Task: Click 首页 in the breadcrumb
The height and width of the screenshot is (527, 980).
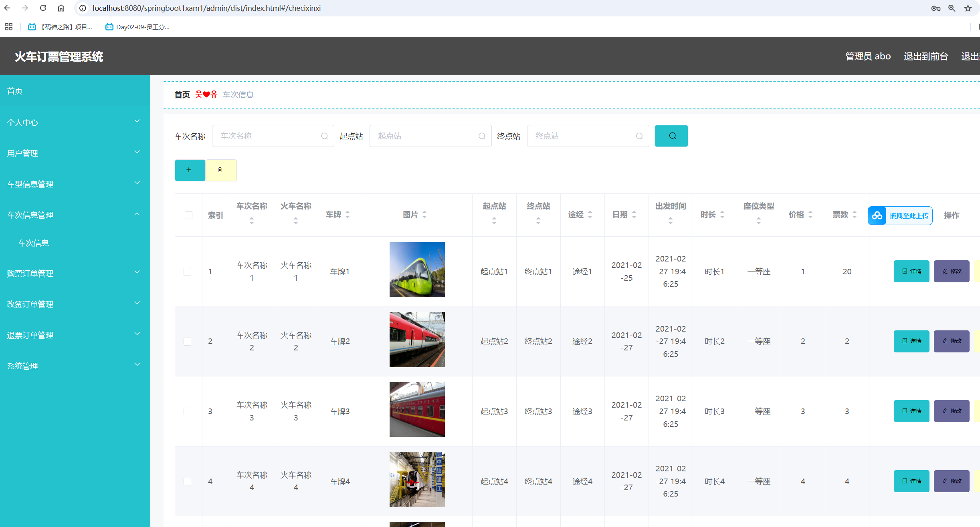Action: 182,95
